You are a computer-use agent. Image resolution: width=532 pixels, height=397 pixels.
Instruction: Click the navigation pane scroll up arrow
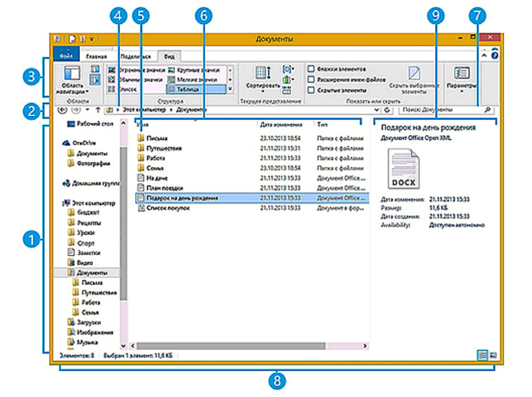click(124, 123)
